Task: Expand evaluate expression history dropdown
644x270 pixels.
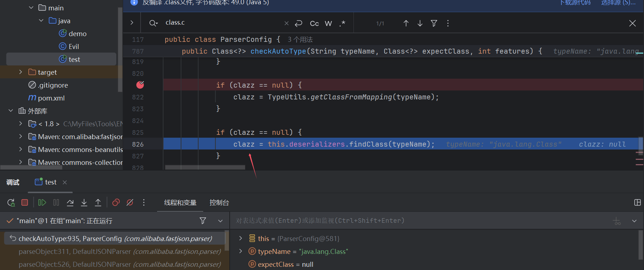Action: (x=634, y=221)
